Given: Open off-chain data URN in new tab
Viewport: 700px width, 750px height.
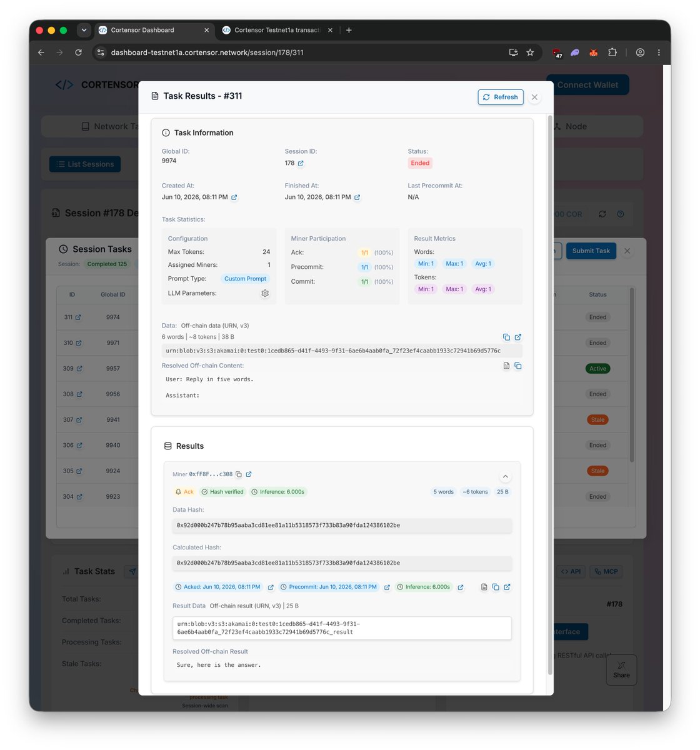Looking at the screenshot, I should [518, 337].
